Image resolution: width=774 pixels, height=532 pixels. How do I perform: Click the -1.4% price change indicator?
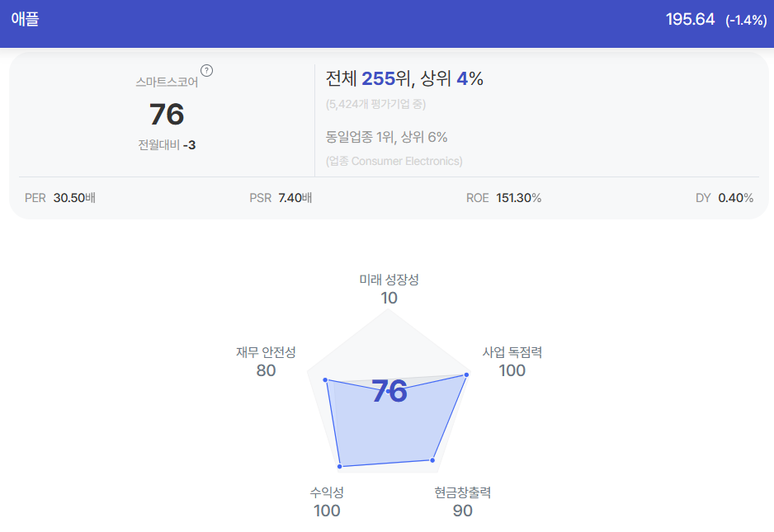746,21
